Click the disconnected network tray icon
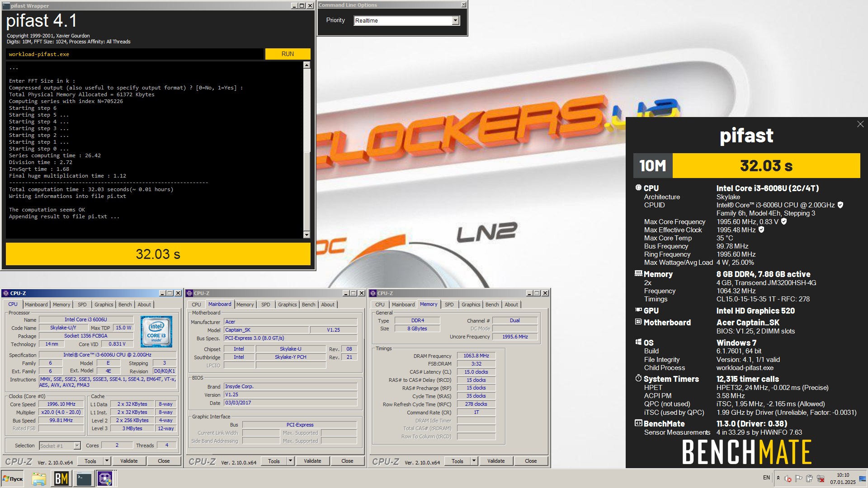Image resolution: width=868 pixels, height=488 pixels. coord(821,479)
